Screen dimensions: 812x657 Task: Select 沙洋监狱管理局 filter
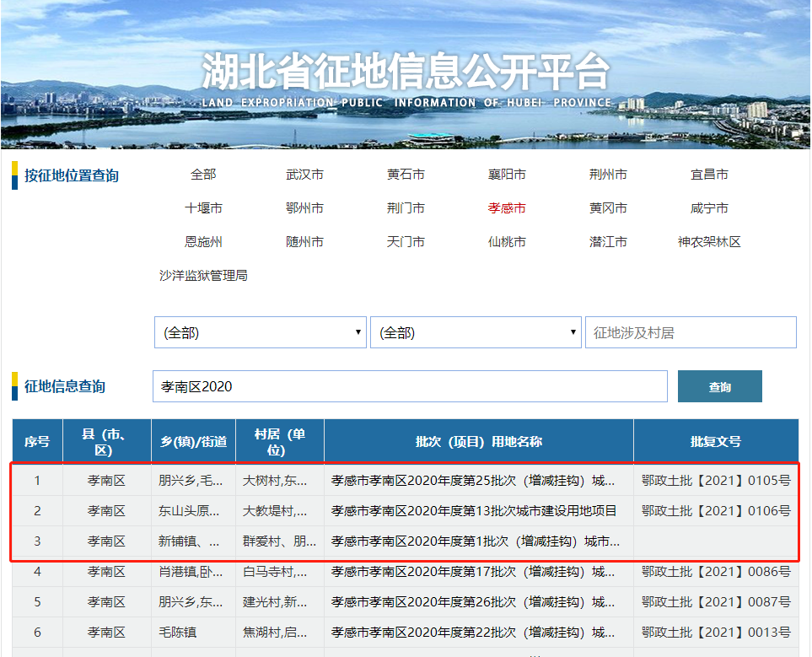point(203,276)
